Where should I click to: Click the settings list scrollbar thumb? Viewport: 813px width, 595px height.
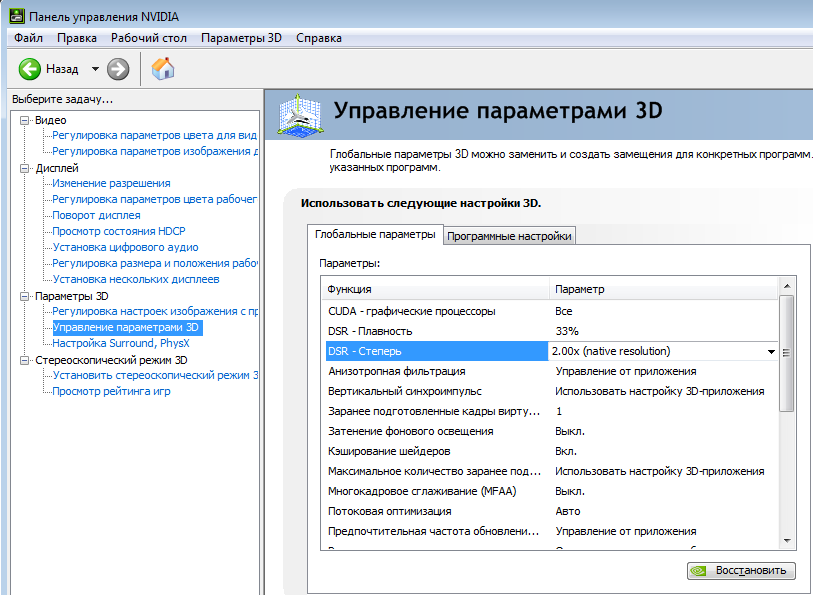tap(787, 353)
